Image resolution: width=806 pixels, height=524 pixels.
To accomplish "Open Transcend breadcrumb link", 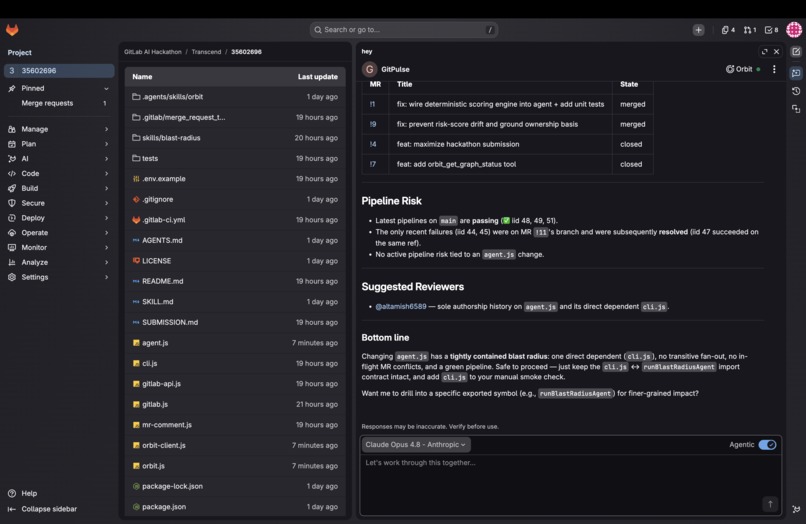I will tap(206, 52).
